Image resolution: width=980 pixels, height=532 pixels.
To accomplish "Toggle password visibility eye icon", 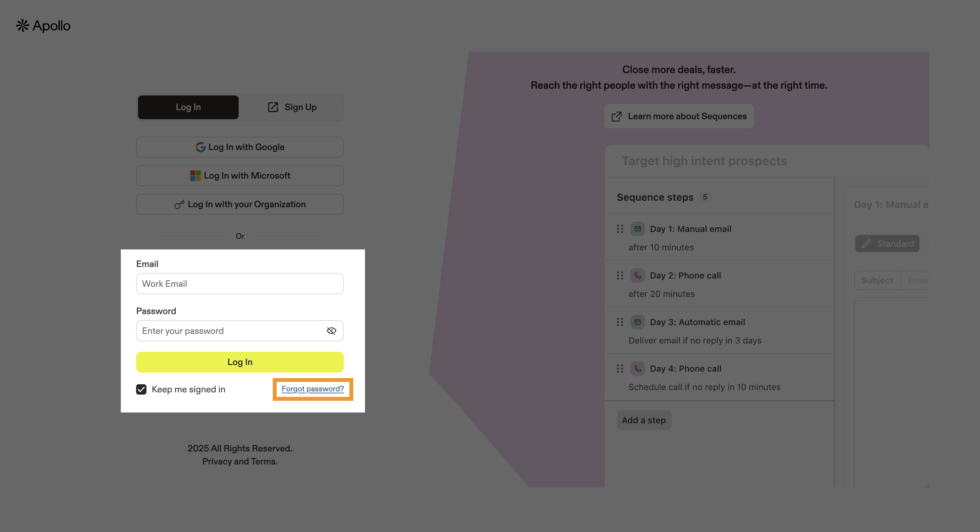I will tap(331, 331).
